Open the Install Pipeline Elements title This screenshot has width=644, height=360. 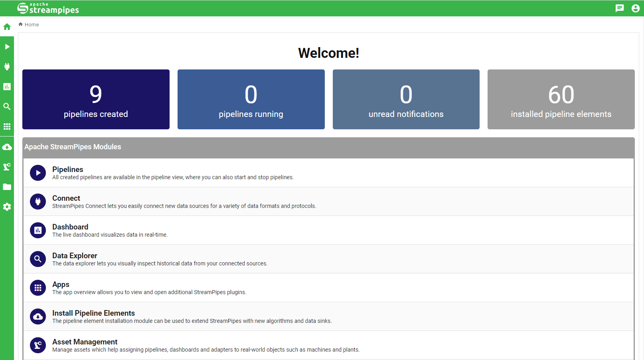[x=93, y=313]
